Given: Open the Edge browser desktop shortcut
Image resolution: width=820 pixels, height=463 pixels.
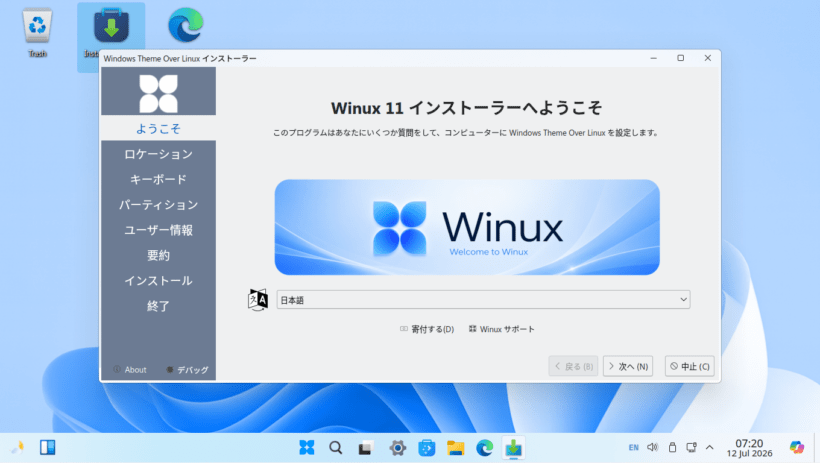Looking at the screenshot, I should click(x=186, y=25).
